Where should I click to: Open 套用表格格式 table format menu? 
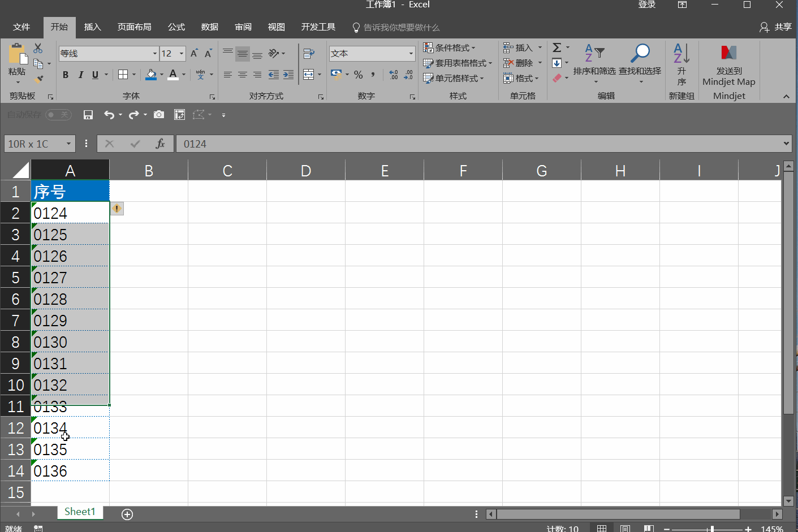[x=458, y=63]
